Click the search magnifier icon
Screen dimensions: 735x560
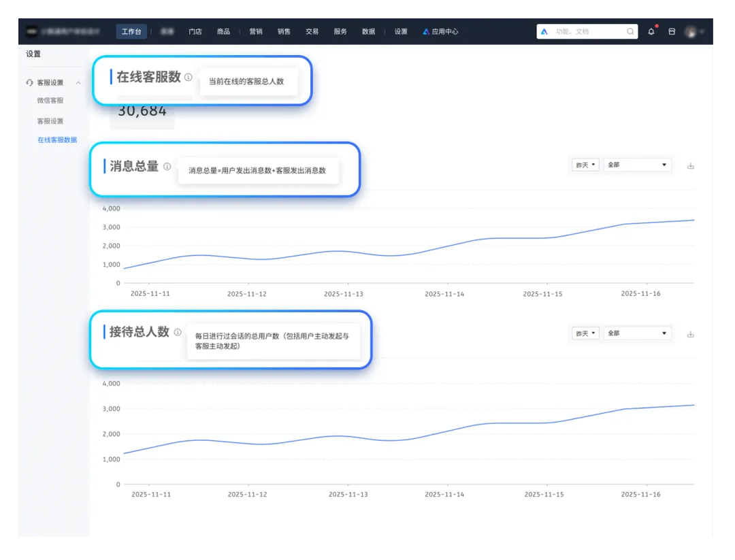point(630,32)
